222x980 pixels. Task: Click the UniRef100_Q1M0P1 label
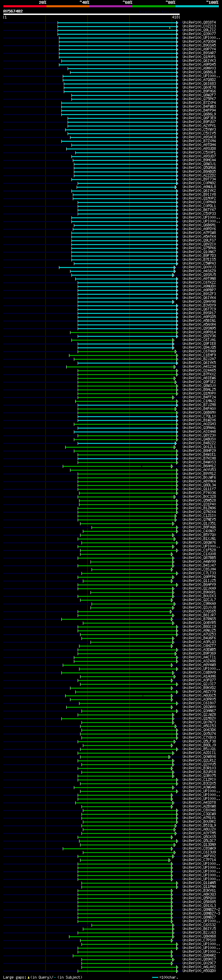point(199,57)
